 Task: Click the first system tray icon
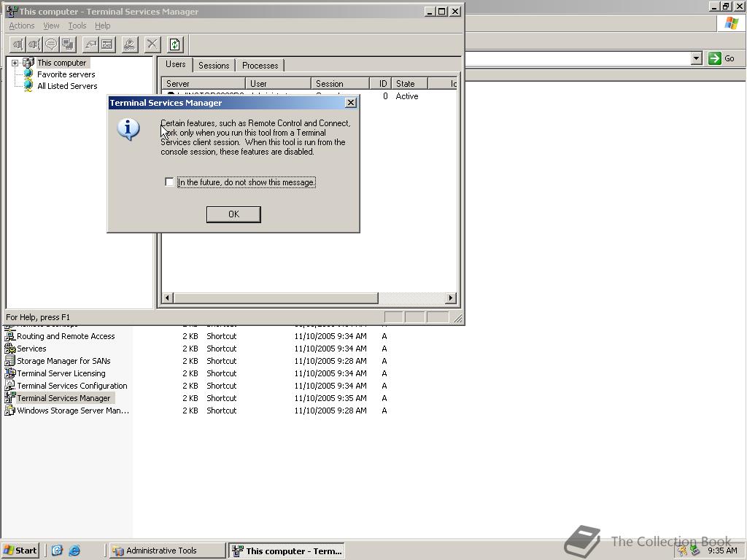683,551
